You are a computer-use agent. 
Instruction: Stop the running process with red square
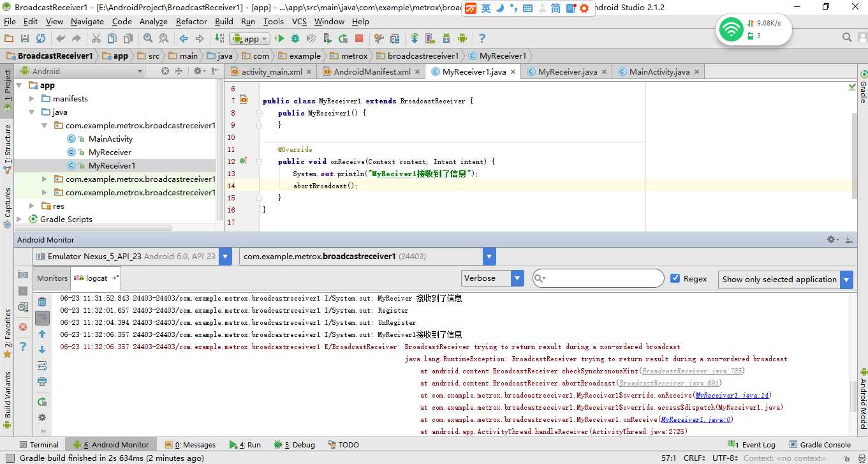(359, 38)
